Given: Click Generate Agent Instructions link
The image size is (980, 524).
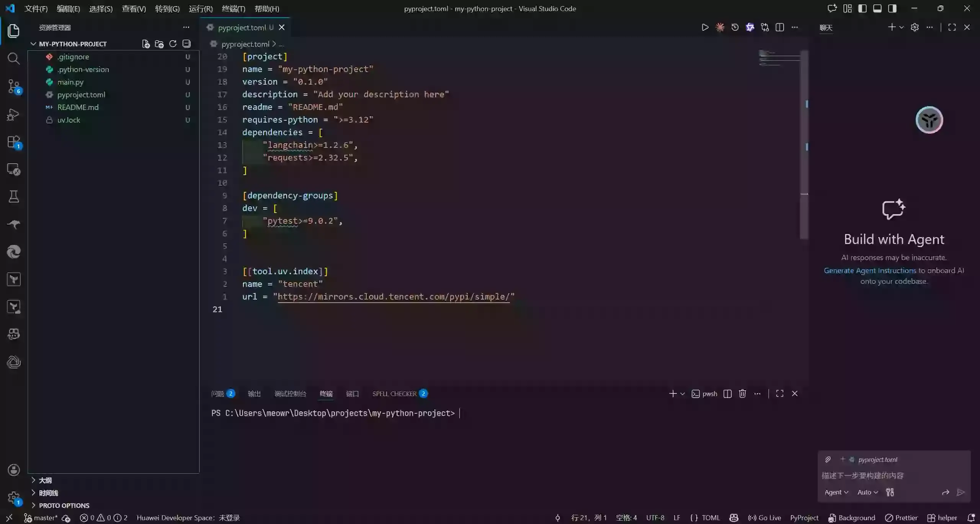Looking at the screenshot, I should pos(870,270).
